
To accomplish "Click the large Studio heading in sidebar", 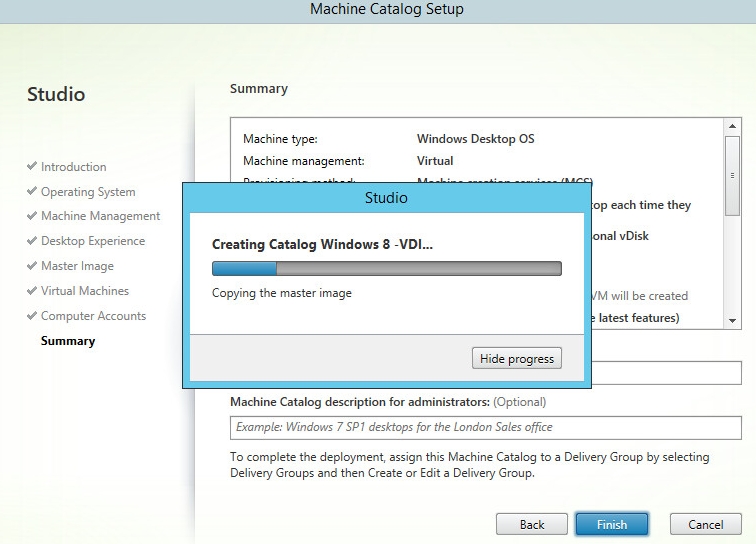I will click(x=56, y=94).
